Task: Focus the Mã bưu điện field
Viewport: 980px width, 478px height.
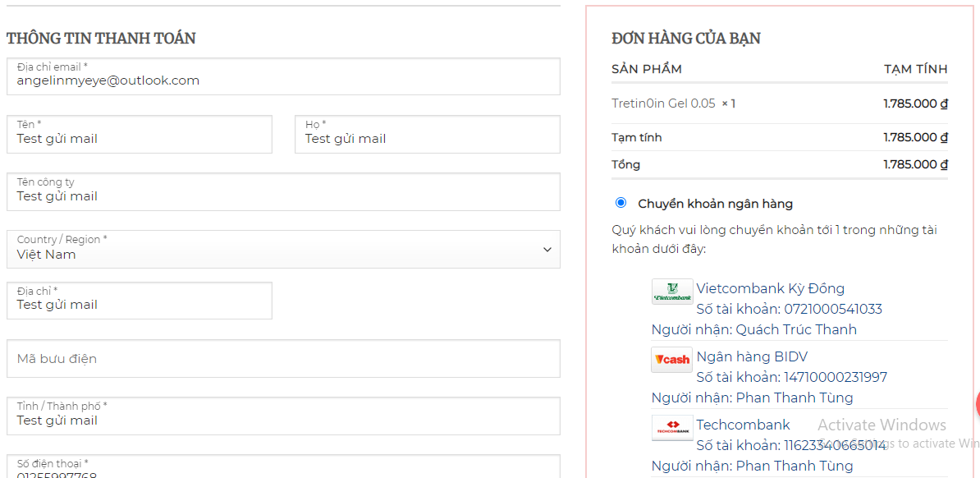Action: click(283, 359)
